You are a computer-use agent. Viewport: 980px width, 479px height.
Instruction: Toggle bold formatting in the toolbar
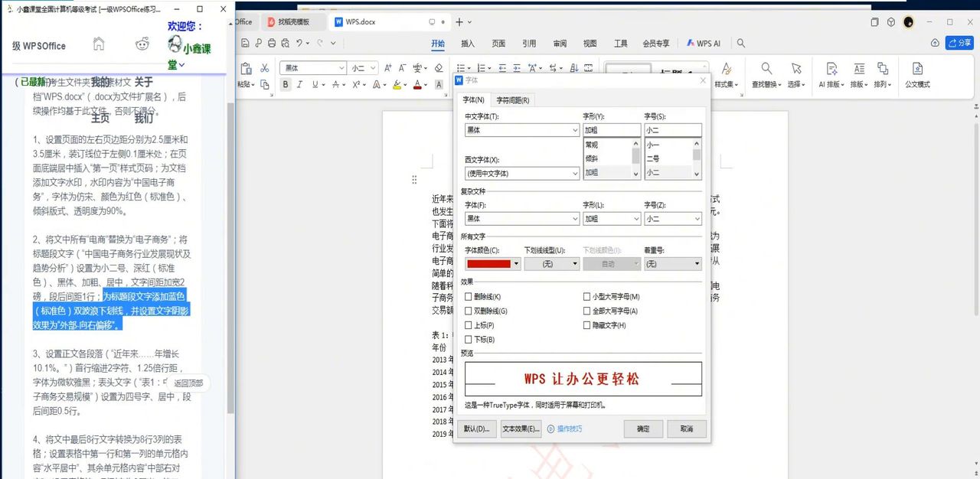tap(286, 84)
